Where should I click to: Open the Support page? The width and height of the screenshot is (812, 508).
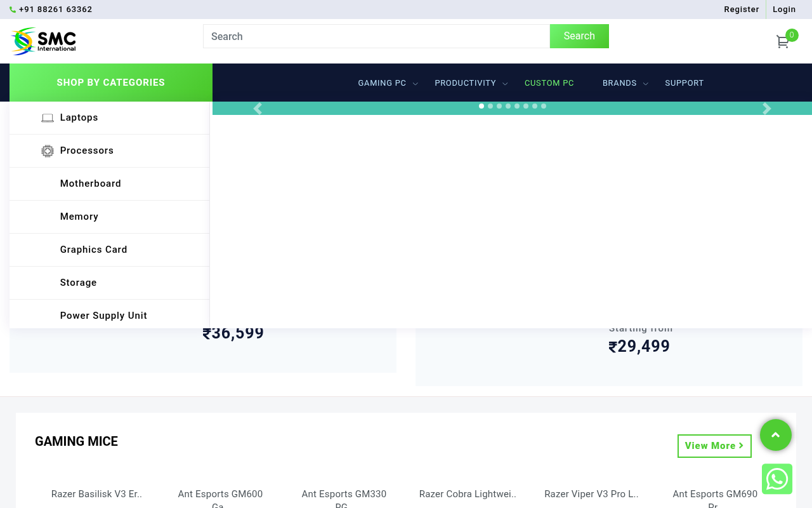tap(684, 83)
